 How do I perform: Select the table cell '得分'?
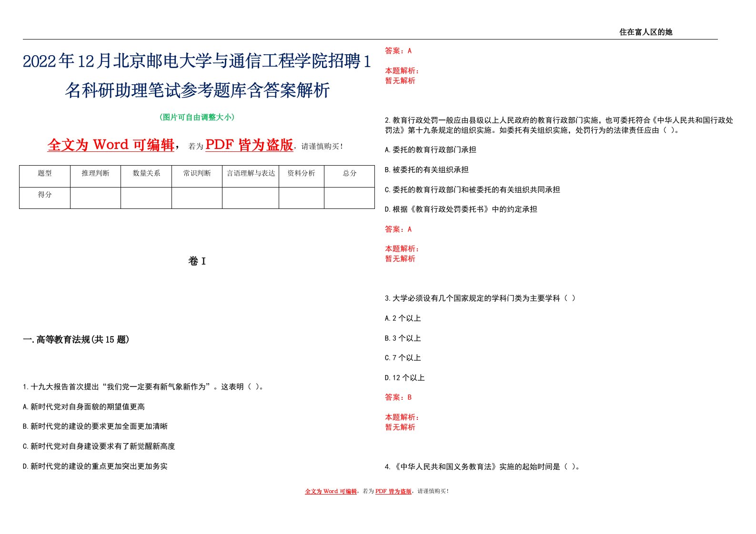[45, 198]
